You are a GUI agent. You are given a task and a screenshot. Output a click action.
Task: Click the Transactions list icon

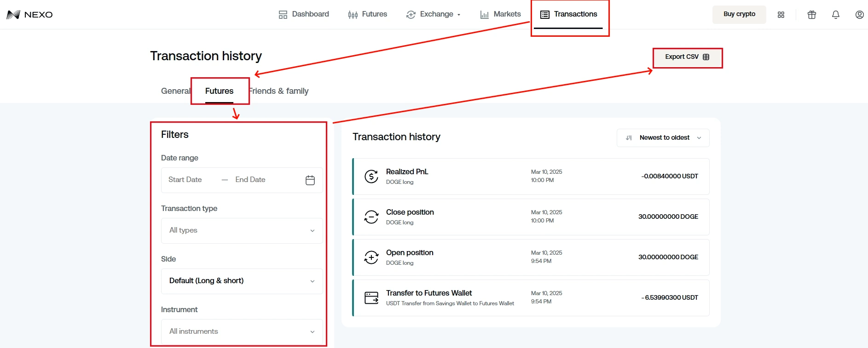point(545,15)
